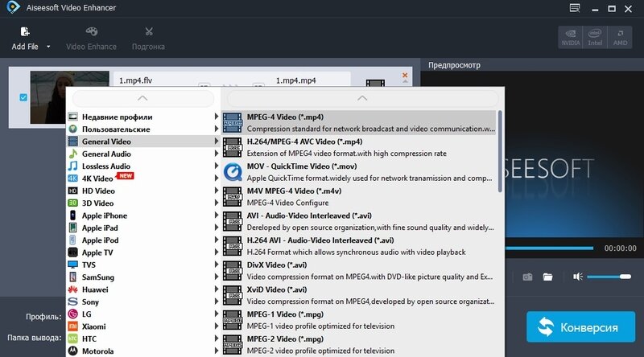Click the Apple iPod icon

pyautogui.click(x=72, y=240)
